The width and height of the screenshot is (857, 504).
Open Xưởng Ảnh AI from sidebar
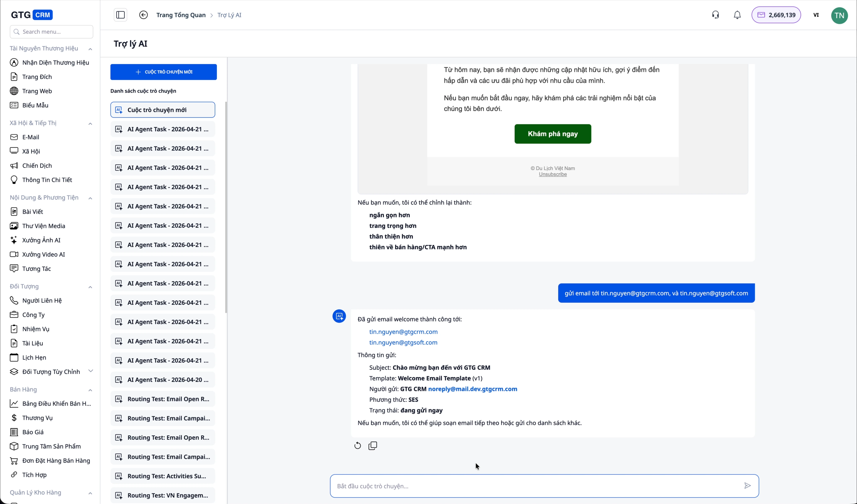41,240
